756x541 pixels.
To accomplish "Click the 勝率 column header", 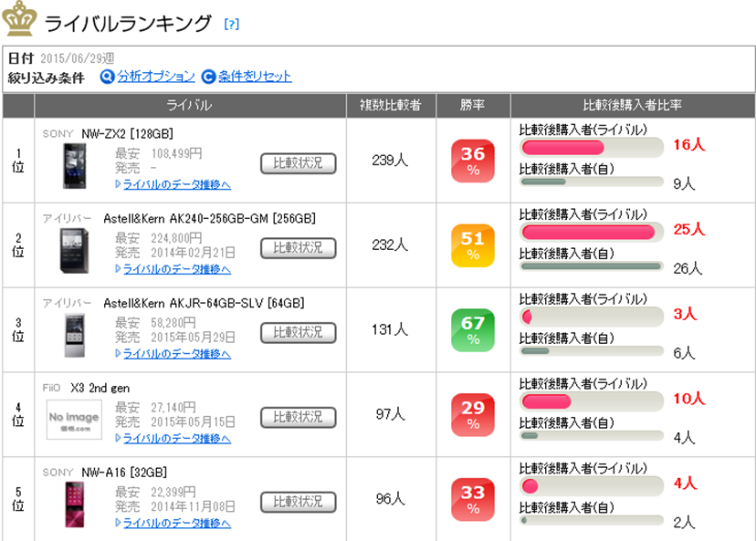I will [473, 105].
